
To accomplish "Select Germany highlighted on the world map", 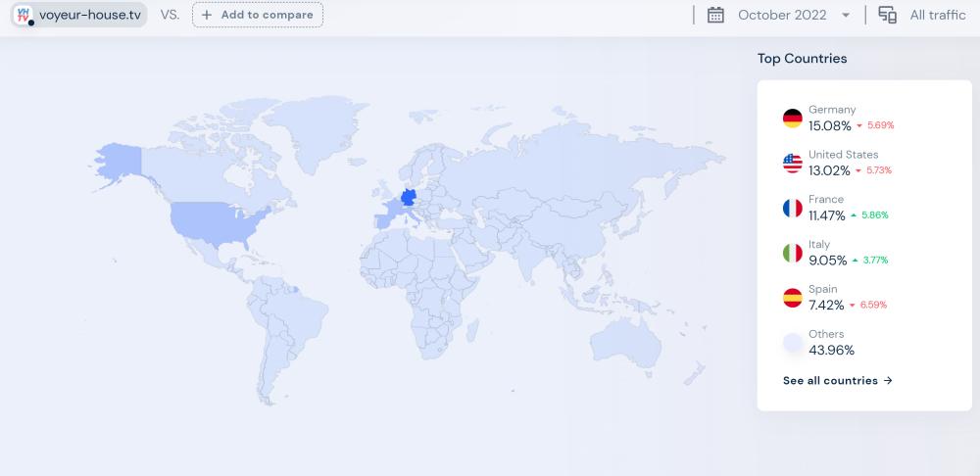I will pos(409,199).
